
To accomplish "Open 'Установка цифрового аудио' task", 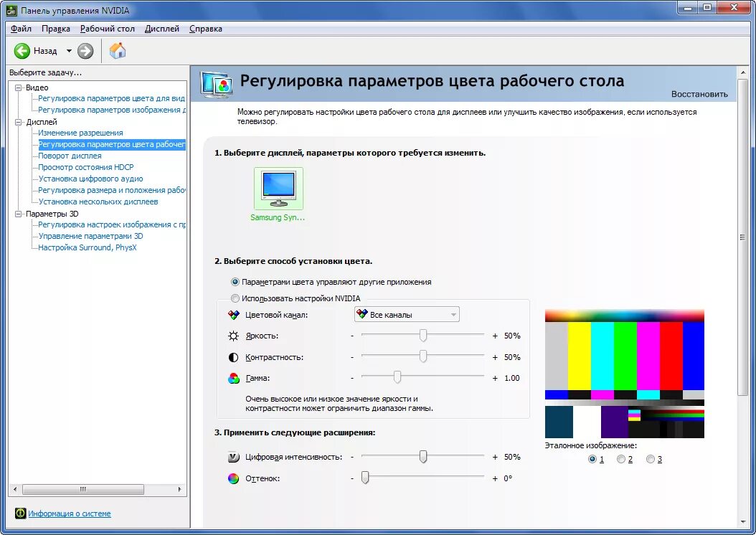I will point(90,179).
